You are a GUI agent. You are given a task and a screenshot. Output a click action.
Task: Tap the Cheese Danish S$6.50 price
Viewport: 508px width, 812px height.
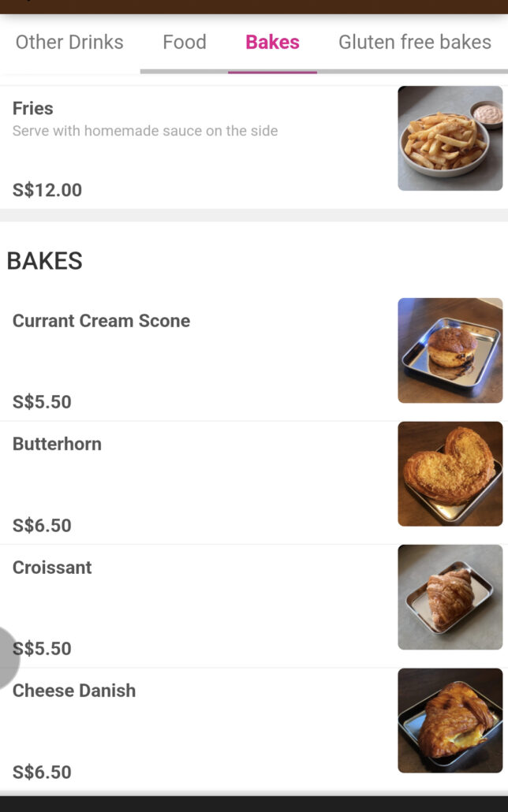[x=42, y=773]
